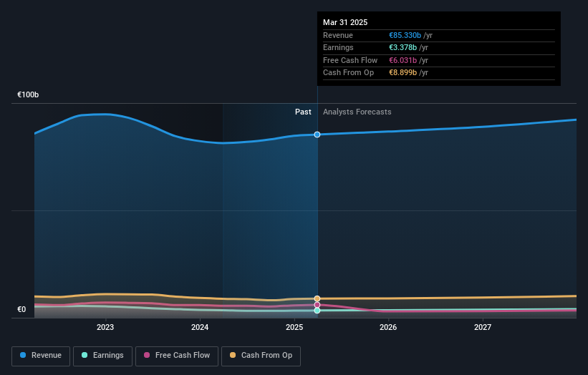Select the Revenue data point on Mar 2025
The height and width of the screenshot is (375, 588).
tap(317, 135)
